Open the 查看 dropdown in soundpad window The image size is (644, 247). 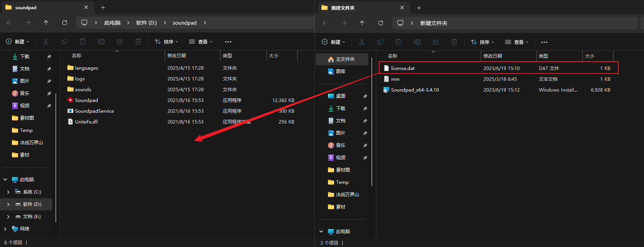click(201, 42)
